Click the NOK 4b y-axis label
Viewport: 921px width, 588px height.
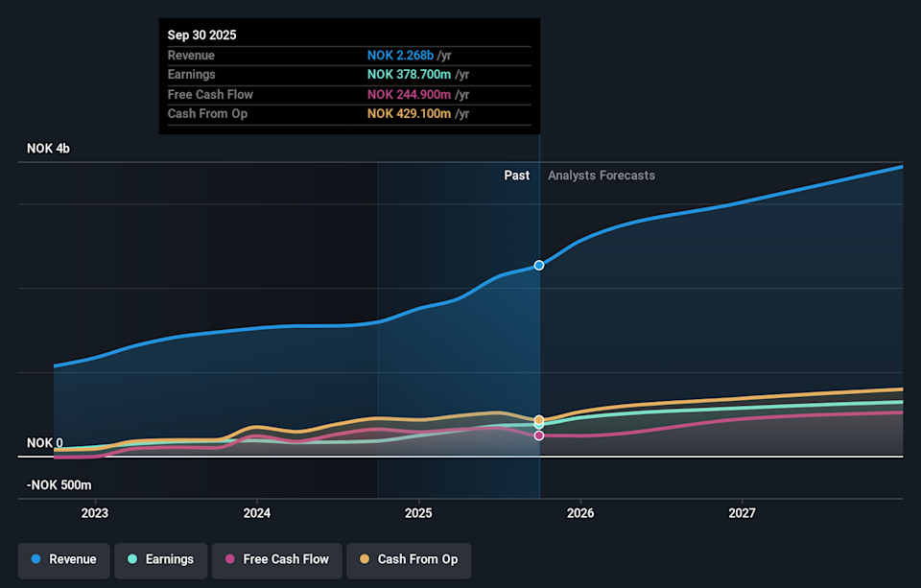[x=49, y=149]
